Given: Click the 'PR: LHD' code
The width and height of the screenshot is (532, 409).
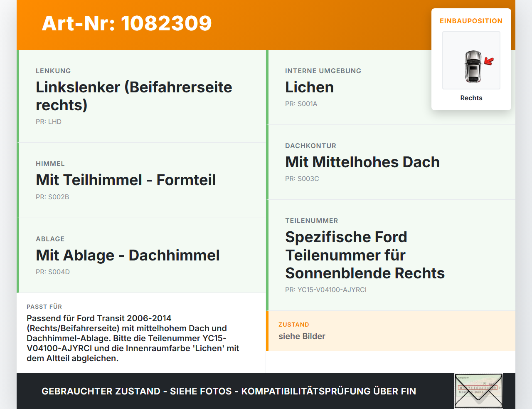Looking at the screenshot, I should click(x=49, y=121).
